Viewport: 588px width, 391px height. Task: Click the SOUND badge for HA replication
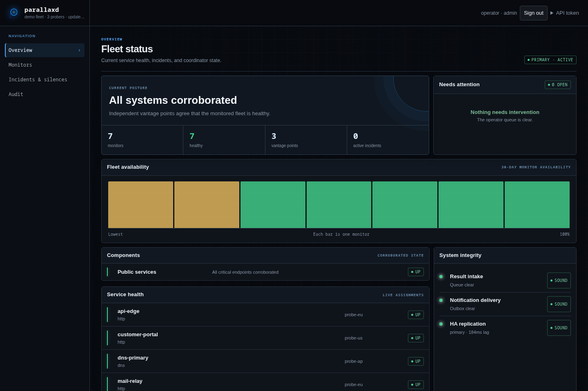[x=559, y=328]
